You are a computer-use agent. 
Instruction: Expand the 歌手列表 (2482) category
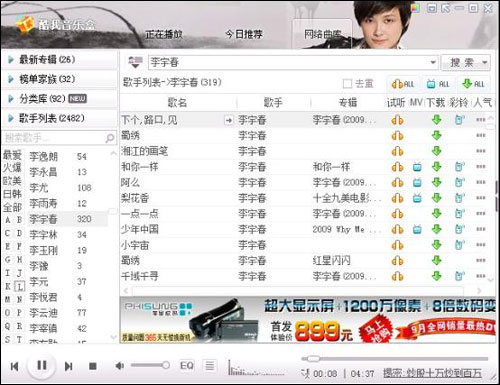[x=60, y=118]
